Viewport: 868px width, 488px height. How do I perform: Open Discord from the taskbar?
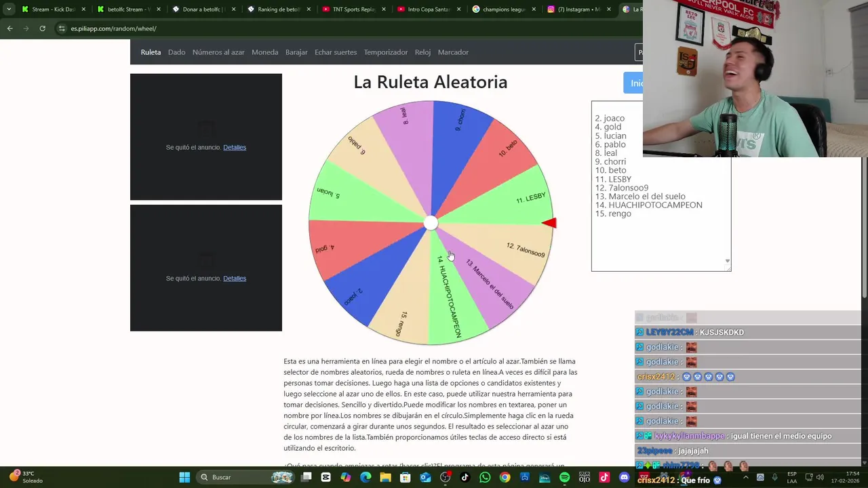coord(625,477)
